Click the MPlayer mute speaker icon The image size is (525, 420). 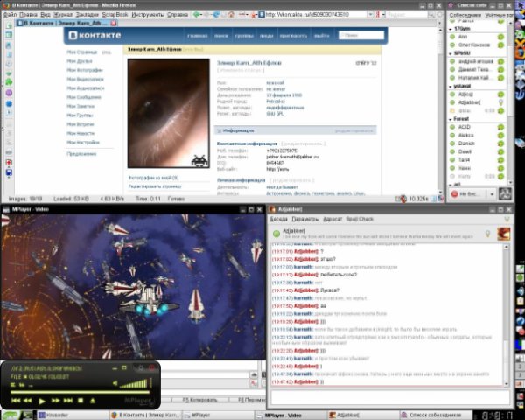(x=115, y=383)
